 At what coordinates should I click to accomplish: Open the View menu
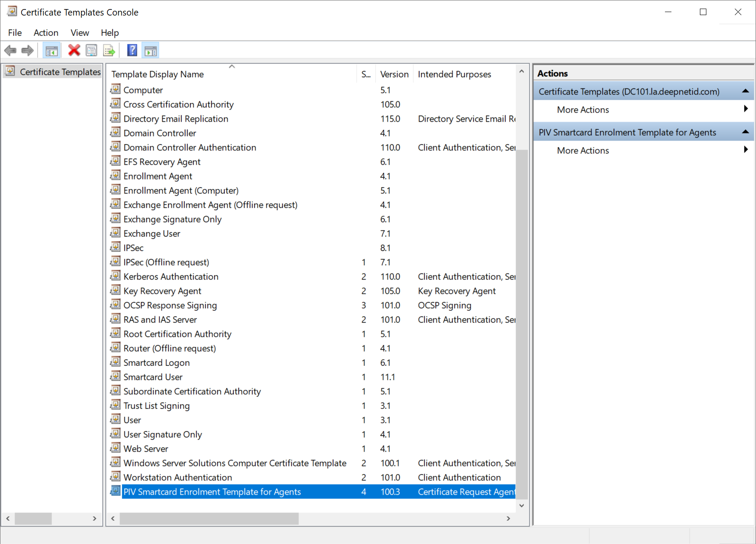point(79,33)
